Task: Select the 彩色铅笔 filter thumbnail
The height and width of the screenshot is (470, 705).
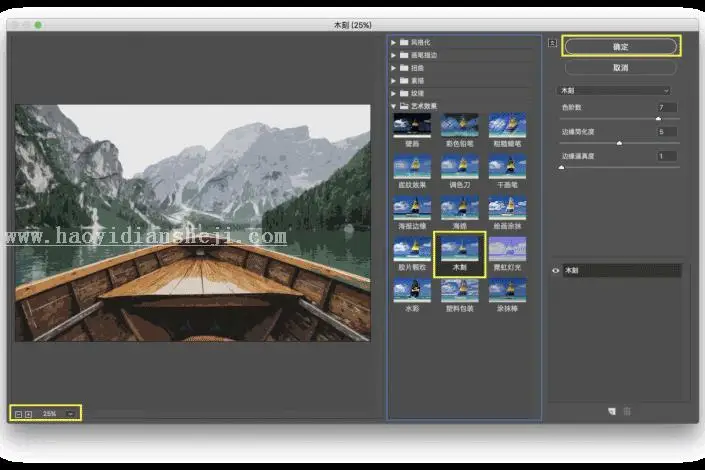Action: pos(460,125)
